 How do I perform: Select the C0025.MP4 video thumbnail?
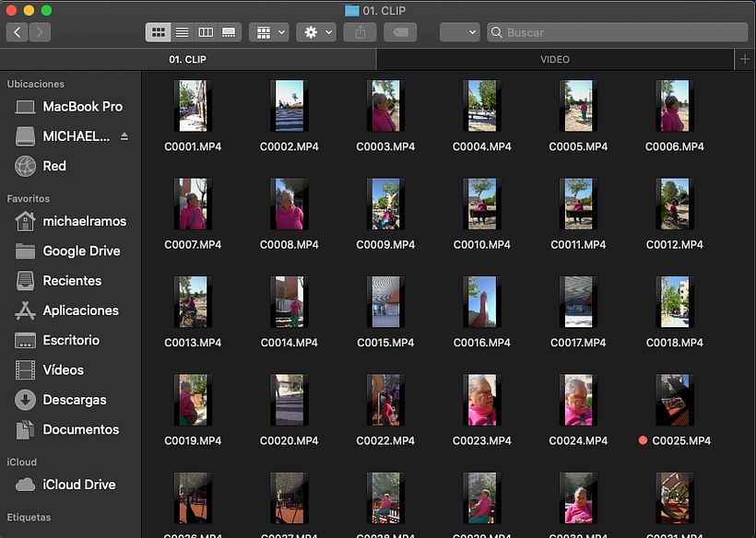pyautogui.click(x=675, y=400)
